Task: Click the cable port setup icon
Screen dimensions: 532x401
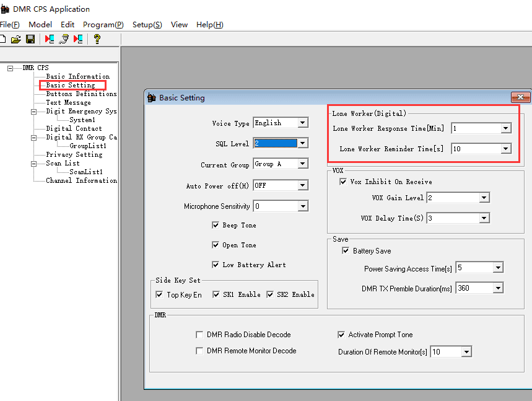Action: (63, 39)
